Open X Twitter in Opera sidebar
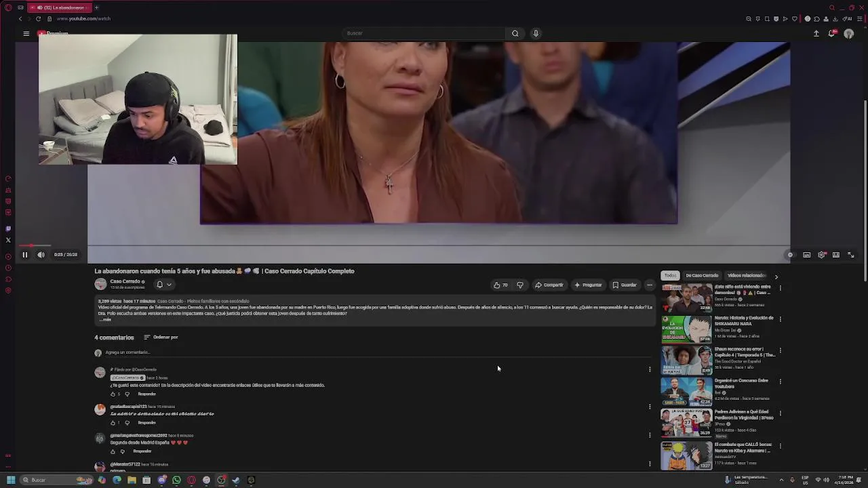This screenshot has width=868, height=488. pyautogui.click(x=8, y=240)
